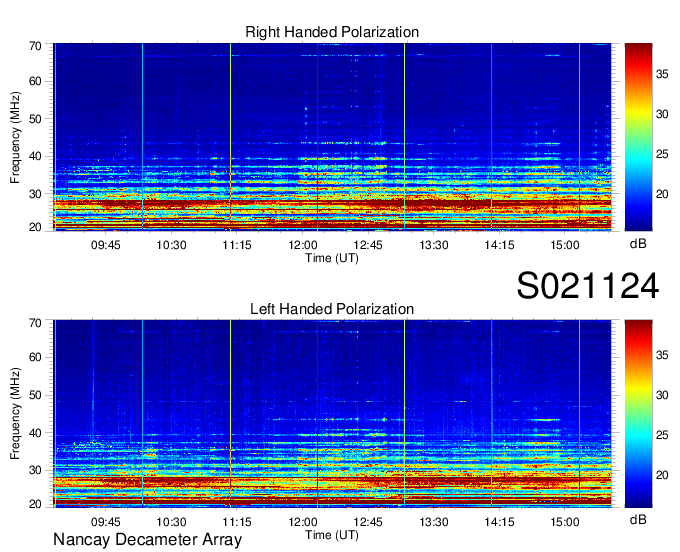680x552 pixels.
Task: Click the 60 frequency tick on the bottom plot
Action: (x=35, y=357)
